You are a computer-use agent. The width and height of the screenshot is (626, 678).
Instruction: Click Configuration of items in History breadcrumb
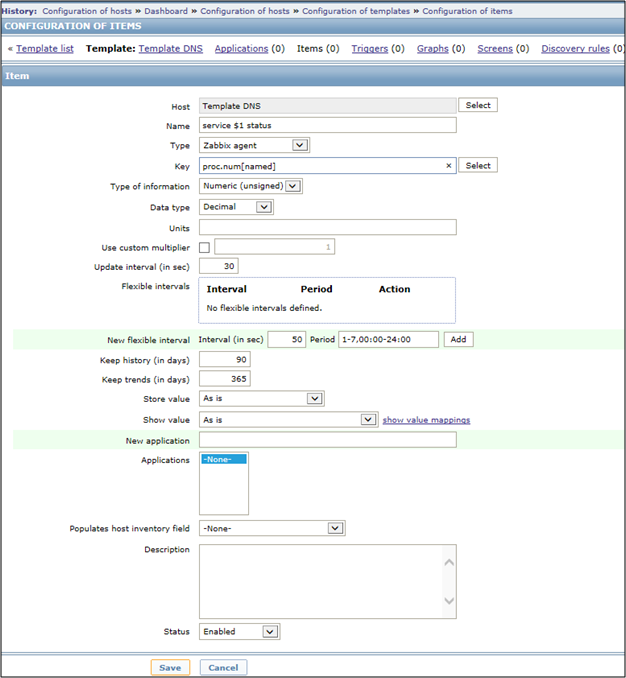[467, 11]
